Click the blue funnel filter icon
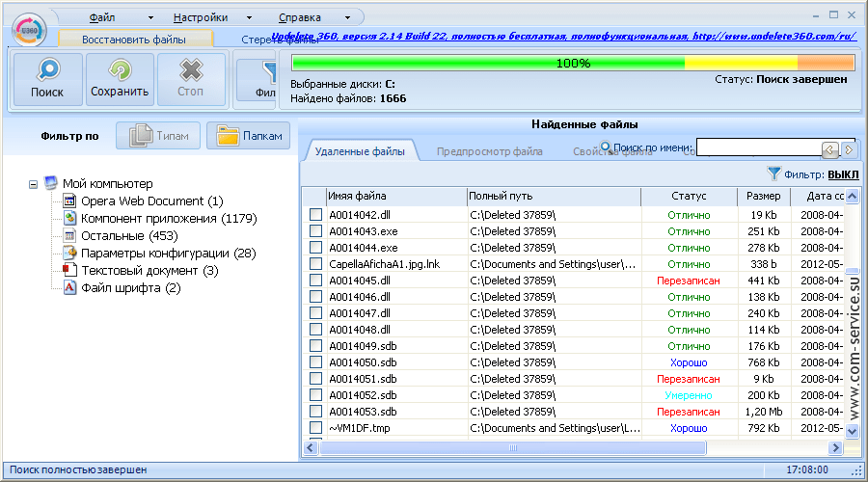The width and height of the screenshot is (868, 482). tap(773, 174)
